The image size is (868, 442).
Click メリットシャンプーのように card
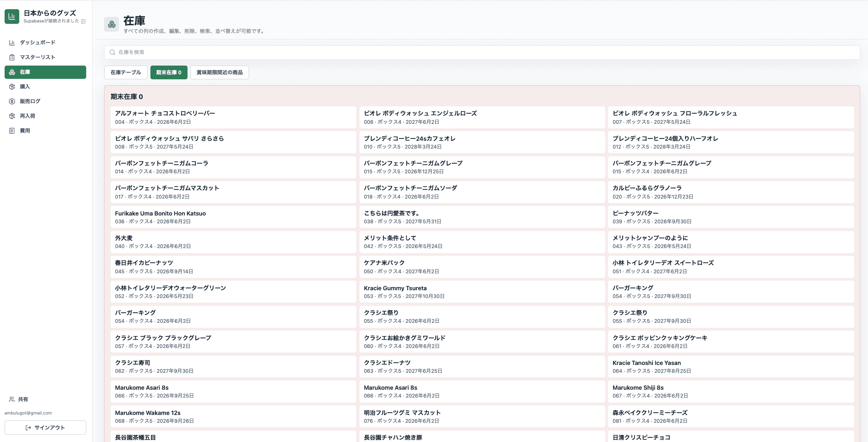(731, 242)
